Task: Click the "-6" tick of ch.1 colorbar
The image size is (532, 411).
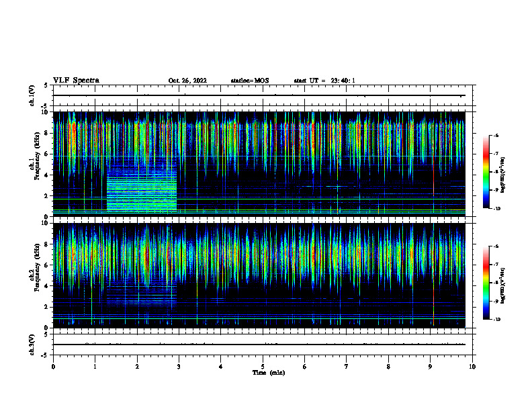Action: 496,135
